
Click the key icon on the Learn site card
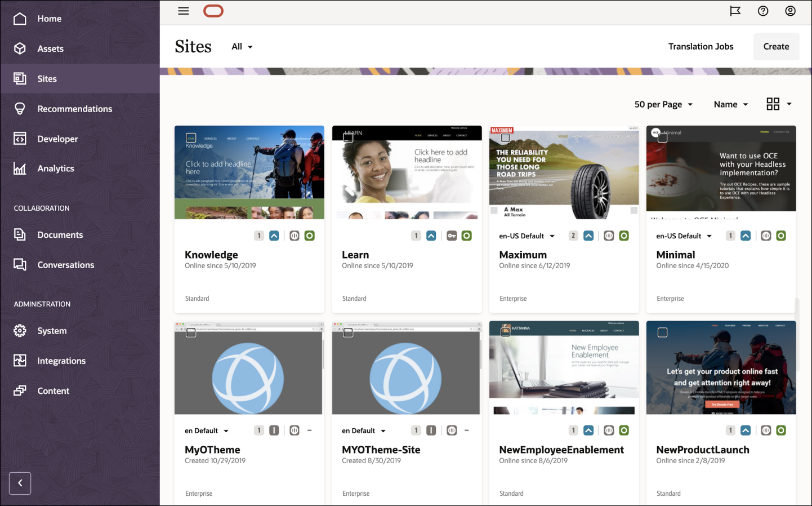pos(452,236)
